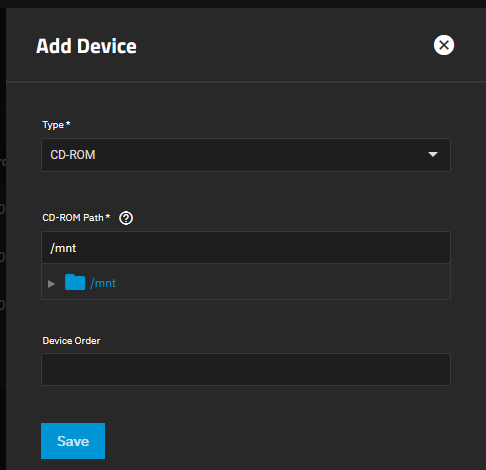
Task: Click the Add Device heading
Action: tap(86, 46)
